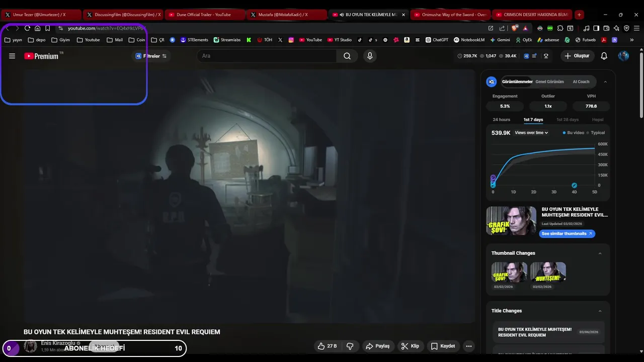Switch to the CRIMSON DESERT browser tab
The width and height of the screenshot is (644, 362).
pyautogui.click(x=531, y=15)
